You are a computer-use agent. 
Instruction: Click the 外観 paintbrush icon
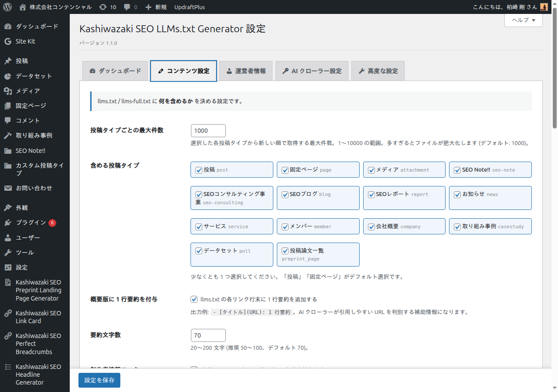pyautogui.click(x=8, y=208)
